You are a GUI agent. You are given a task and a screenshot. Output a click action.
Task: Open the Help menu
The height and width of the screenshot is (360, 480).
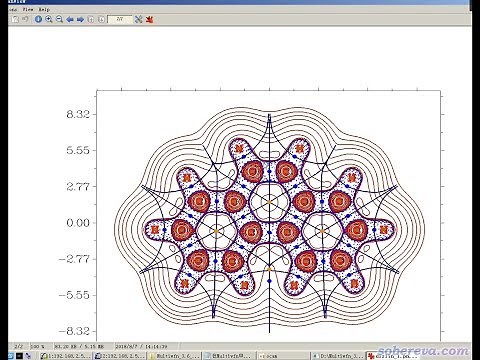click(44, 9)
